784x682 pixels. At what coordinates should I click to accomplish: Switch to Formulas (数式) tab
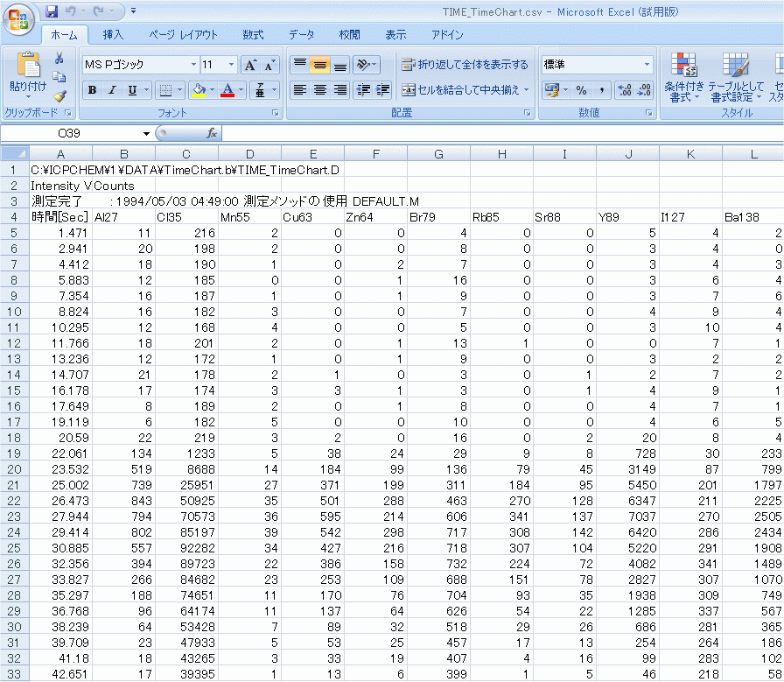click(253, 34)
